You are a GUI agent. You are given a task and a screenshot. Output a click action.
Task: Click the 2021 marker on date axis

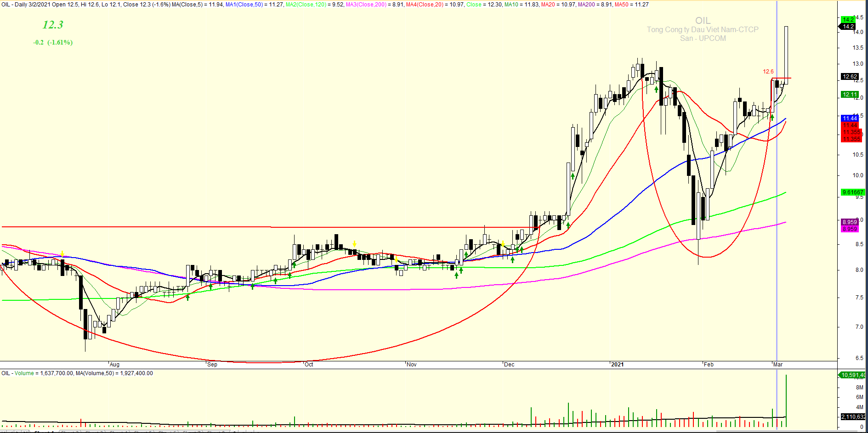[617, 365]
